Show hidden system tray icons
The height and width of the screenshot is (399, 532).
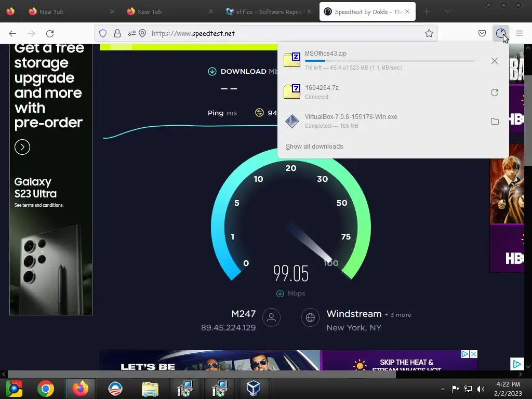pyautogui.click(x=443, y=389)
